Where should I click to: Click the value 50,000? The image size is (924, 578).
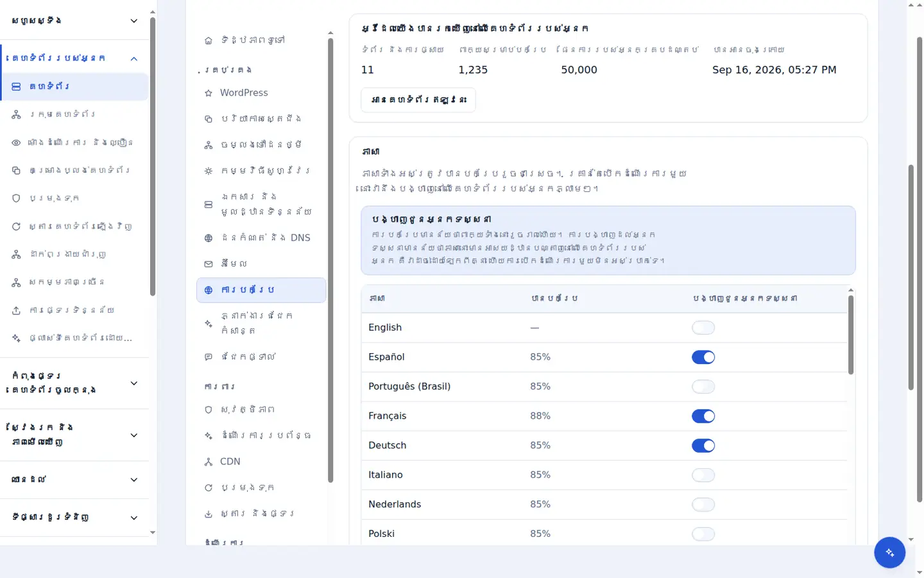[579, 70]
